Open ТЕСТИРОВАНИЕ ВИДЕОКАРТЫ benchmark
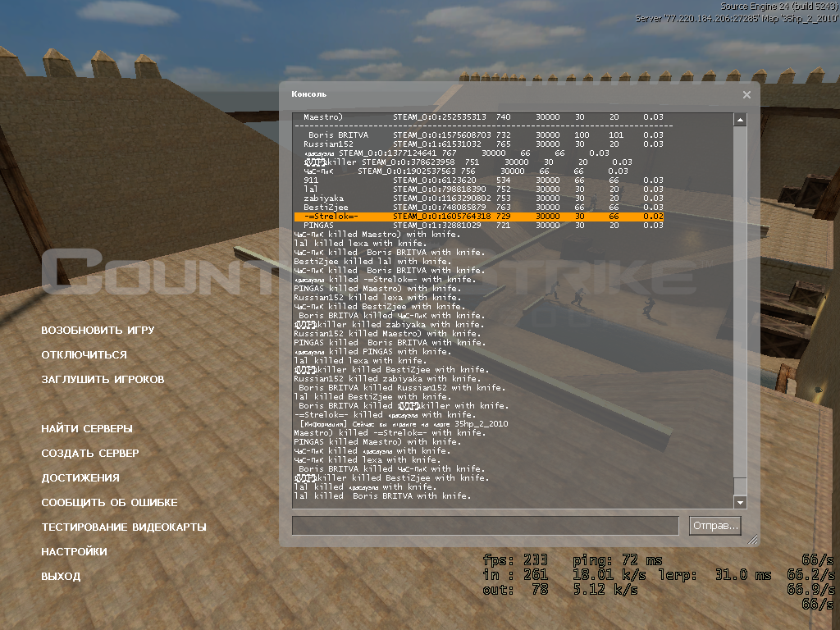Viewport: 840px width, 630px height. 124,527
